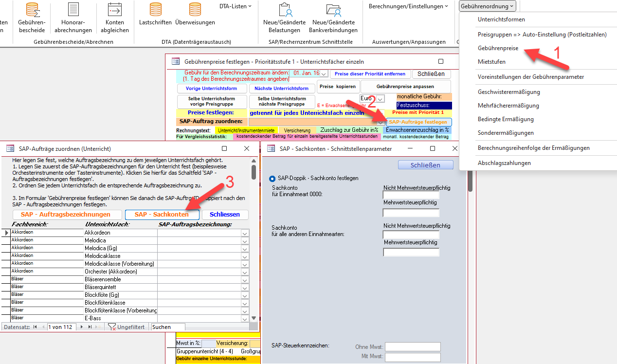Expand the DTA-Listen dropdown
This screenshot has height=364, width=617.
(x=236, y=6)
